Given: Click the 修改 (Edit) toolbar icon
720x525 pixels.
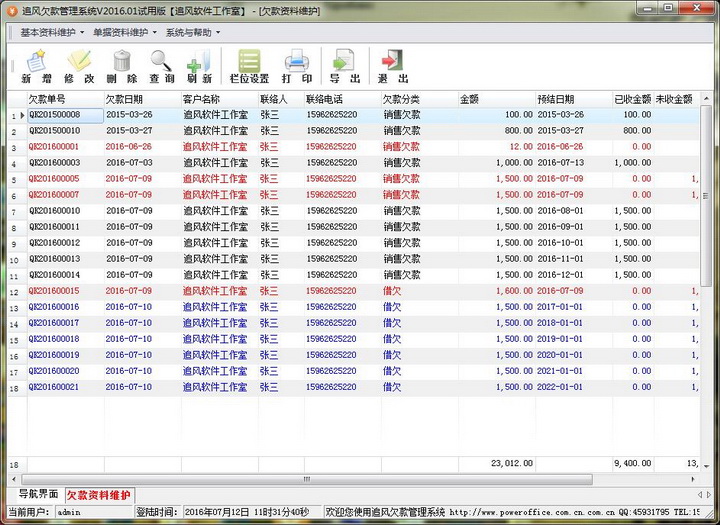Looking at the screenshot, I should [79, 66].
